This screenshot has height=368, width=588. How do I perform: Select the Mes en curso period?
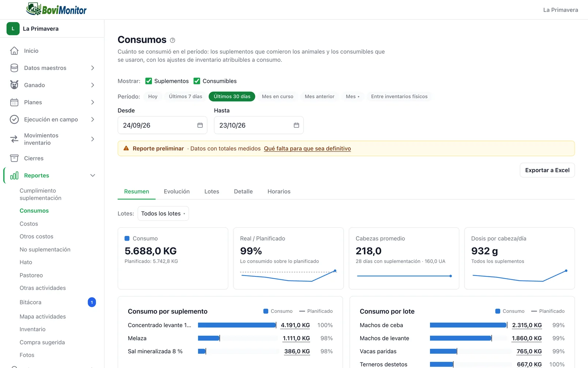pyautogui.click(x=277, y=96)
